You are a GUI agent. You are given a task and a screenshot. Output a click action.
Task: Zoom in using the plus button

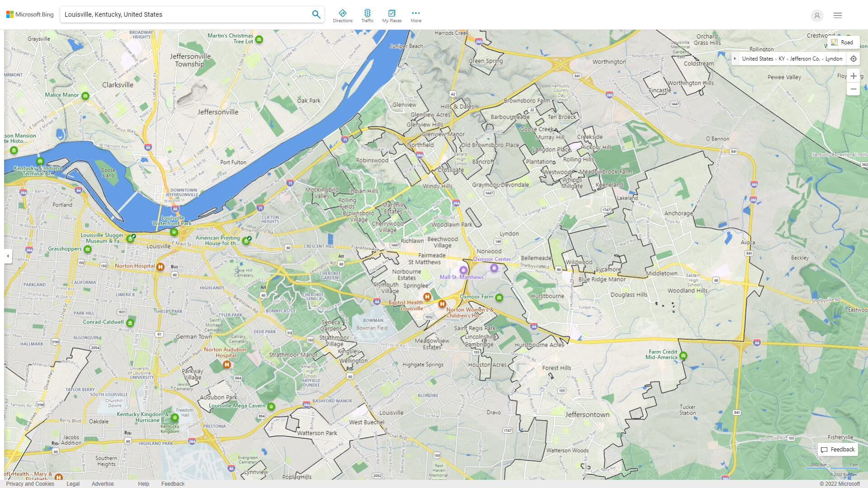click(854, 76)
